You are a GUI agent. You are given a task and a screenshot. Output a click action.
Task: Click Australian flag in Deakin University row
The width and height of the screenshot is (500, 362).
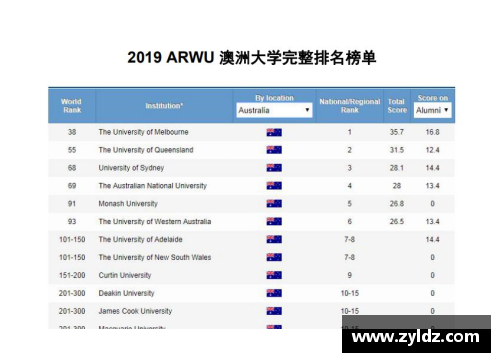pos(274,293)
